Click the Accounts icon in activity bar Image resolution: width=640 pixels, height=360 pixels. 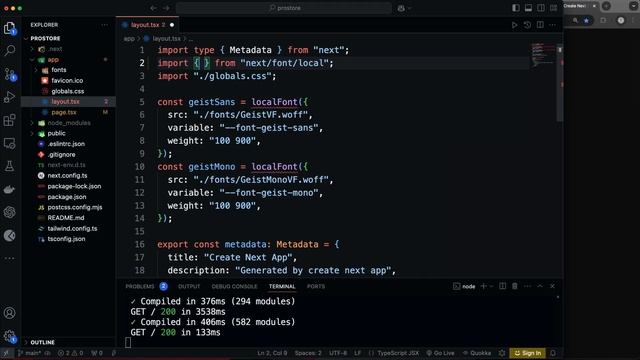pyautogui.click(x=9, y=313)
